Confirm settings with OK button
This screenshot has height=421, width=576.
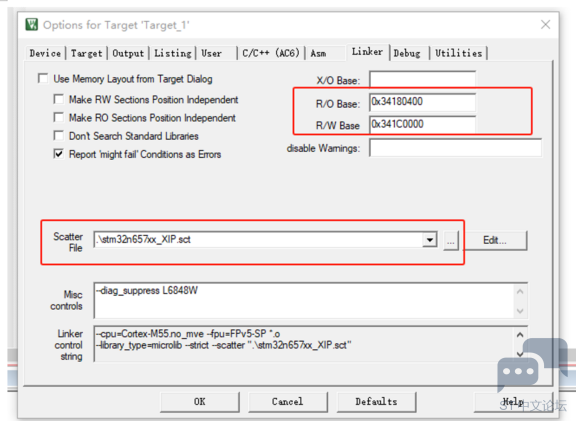pos(200,402)
